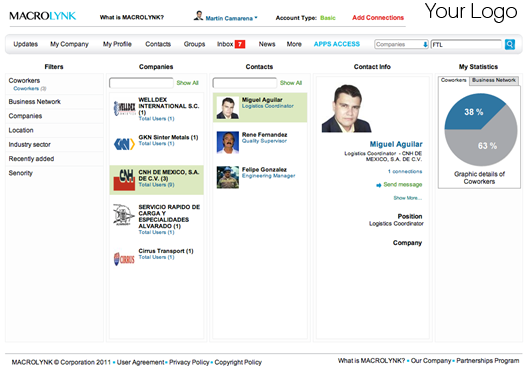Click the Send message arrow icon

click(378, 185)
